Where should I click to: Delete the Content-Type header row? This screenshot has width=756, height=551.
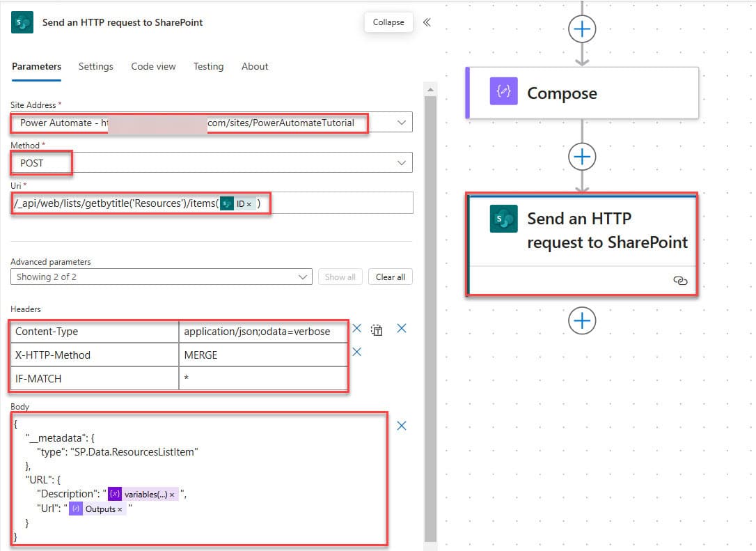tap(357, 329)
